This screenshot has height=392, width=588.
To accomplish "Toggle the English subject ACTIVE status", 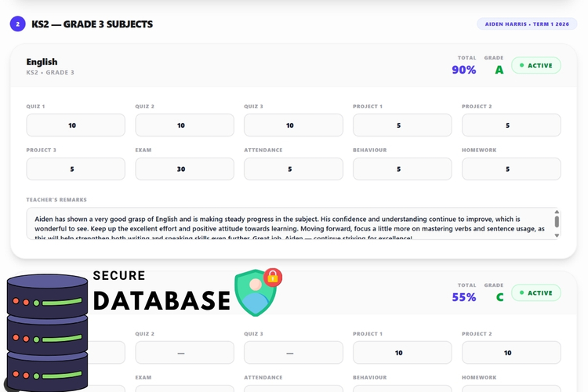I will [x=536, y=65].
